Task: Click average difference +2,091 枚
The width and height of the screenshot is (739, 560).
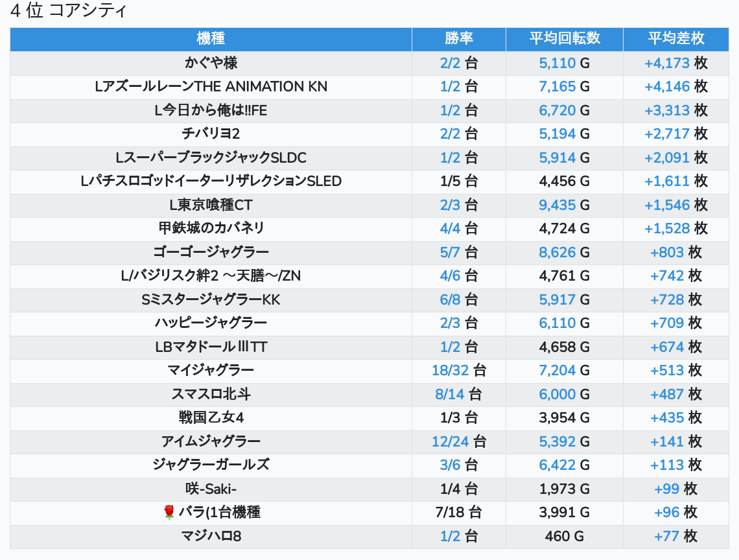Action: 676,157
